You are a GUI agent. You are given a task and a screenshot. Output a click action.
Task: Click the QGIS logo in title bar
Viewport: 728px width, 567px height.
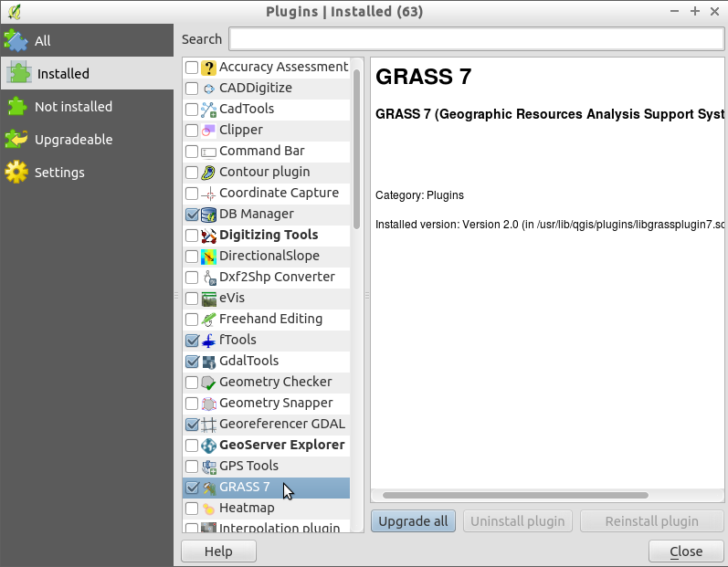pyautogui.click(x=15, y=11)
